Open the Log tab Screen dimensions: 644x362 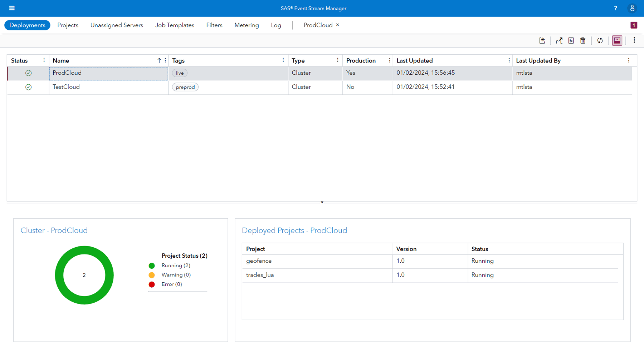click(x=276, y=25)
